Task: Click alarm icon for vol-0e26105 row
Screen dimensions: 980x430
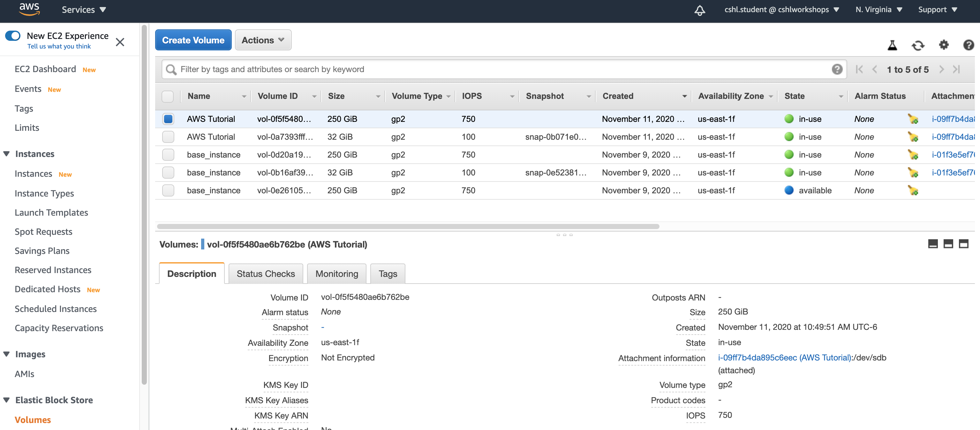Action: point(913,190)
